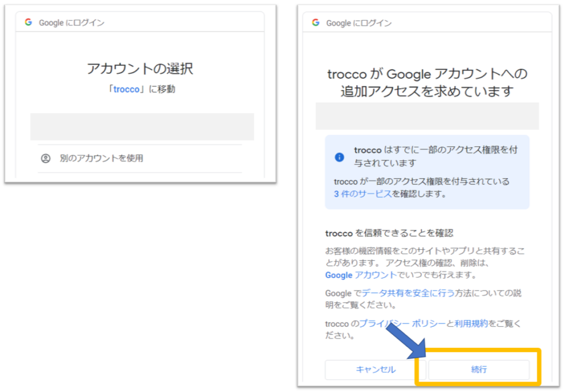Open the 3 件のサービス link

pos(363,194)
